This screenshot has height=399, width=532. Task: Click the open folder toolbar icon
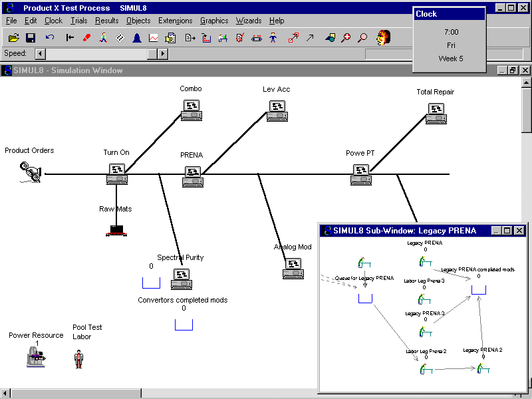point(14,37)
